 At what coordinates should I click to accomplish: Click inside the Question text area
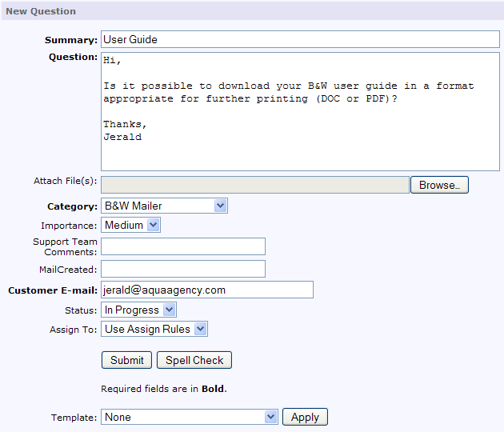300,111
